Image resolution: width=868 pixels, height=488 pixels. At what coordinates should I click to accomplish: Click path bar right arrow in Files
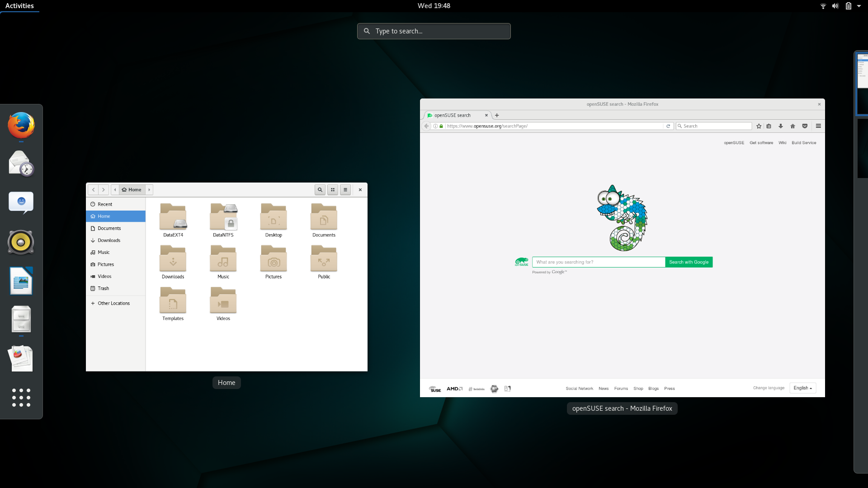[x=149, y=190]
